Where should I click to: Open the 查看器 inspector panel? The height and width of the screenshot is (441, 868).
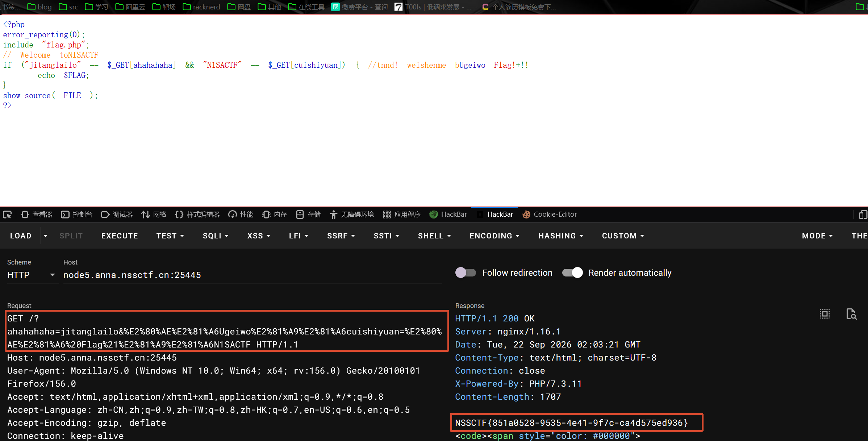pos(36,215)
